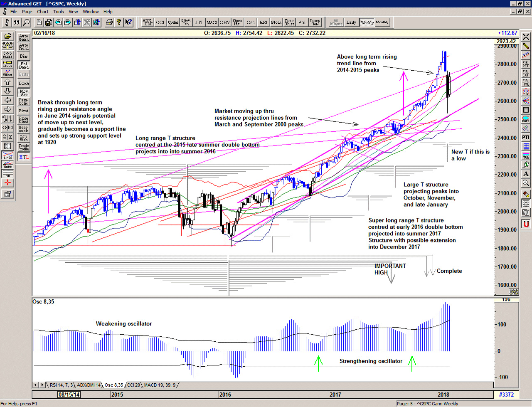This screenshot has height=407, width=532.
Task: Select the Fibonacci retracement tool
Action: (x=526, y=64)
